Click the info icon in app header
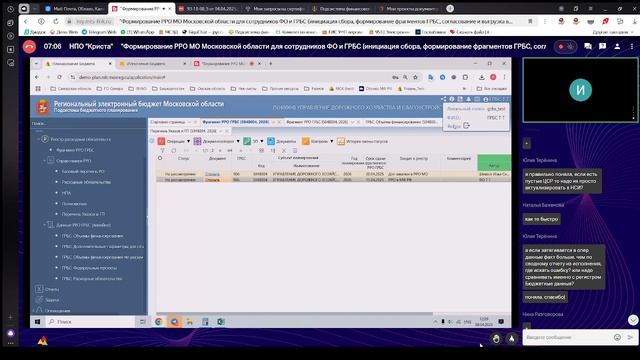The image size is (640, 360). pos(452,99)
